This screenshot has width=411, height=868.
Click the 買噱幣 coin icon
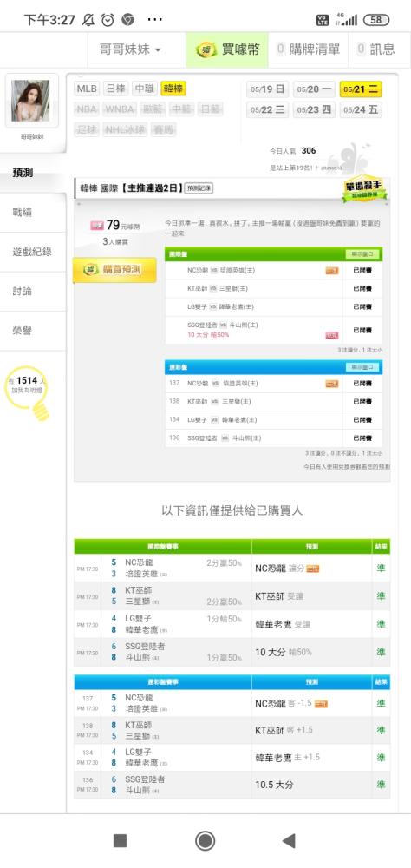(x=206, y=49)
